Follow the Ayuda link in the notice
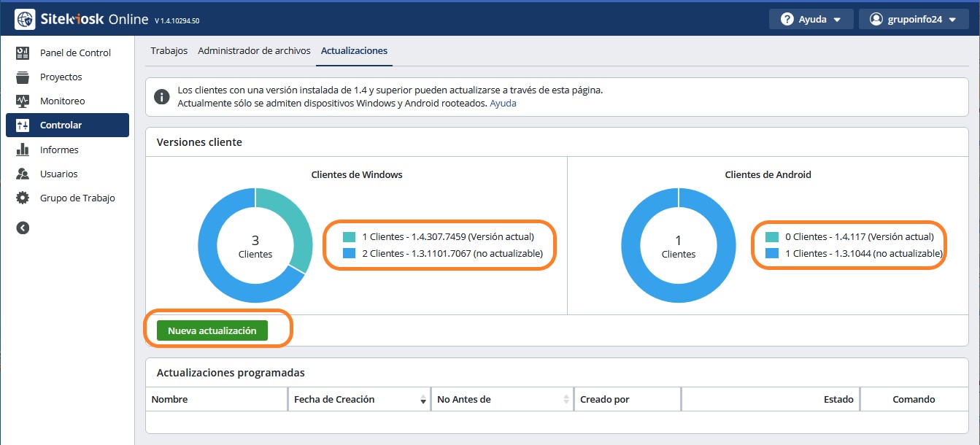Viewport: 980px width, 445px height. tap(503, 104)
